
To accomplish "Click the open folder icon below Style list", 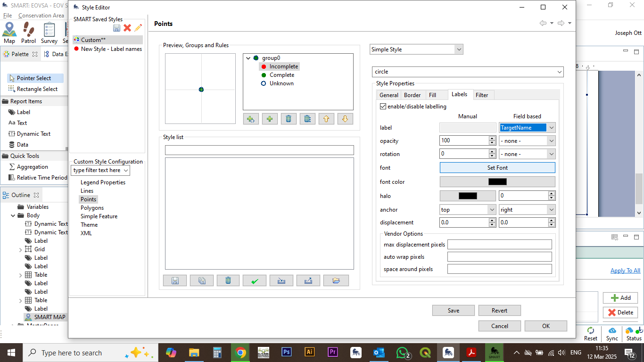I will [336, 281].
